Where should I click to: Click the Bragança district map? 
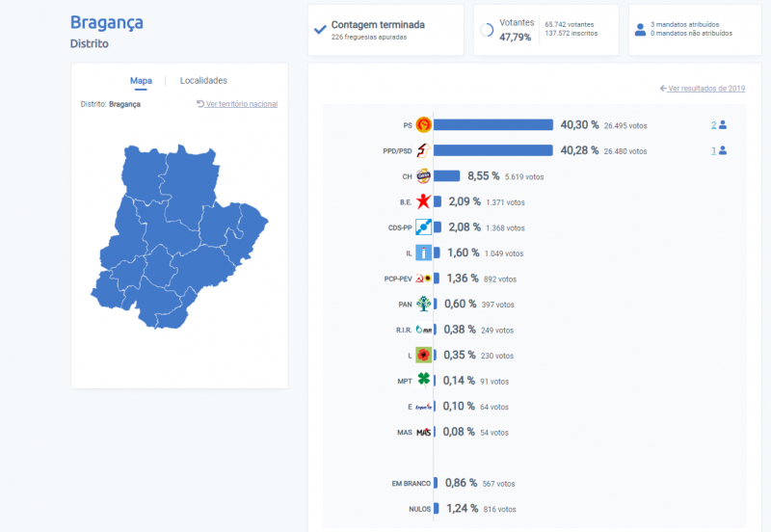pos(179,236)
